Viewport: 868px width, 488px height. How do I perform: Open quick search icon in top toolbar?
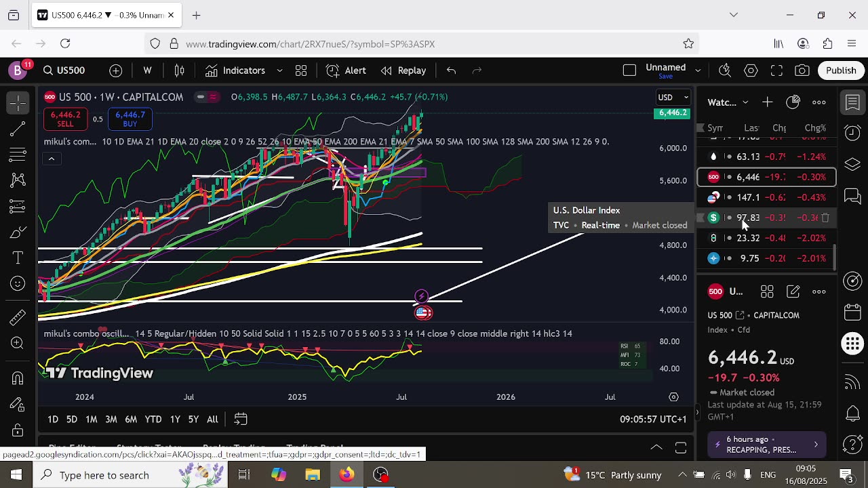[x=725, y=70]
